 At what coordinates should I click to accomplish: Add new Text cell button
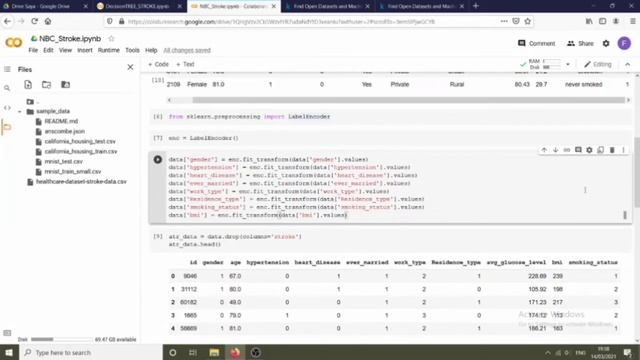click(185, 64)
